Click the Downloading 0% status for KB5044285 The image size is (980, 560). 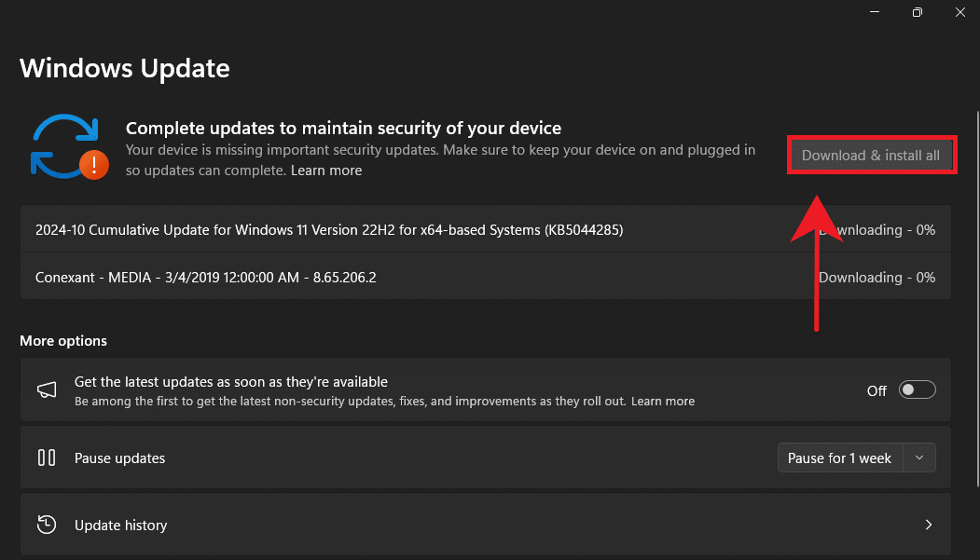point(877,229)
